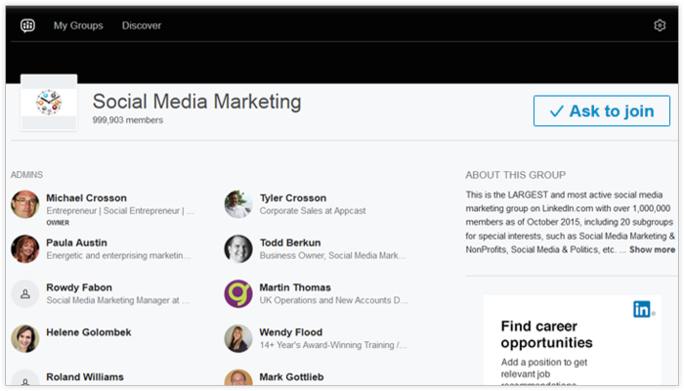Click the ABOUT THIS GROUP heading
This screenshot has width=684, height=391.
(x=516, y=175)
